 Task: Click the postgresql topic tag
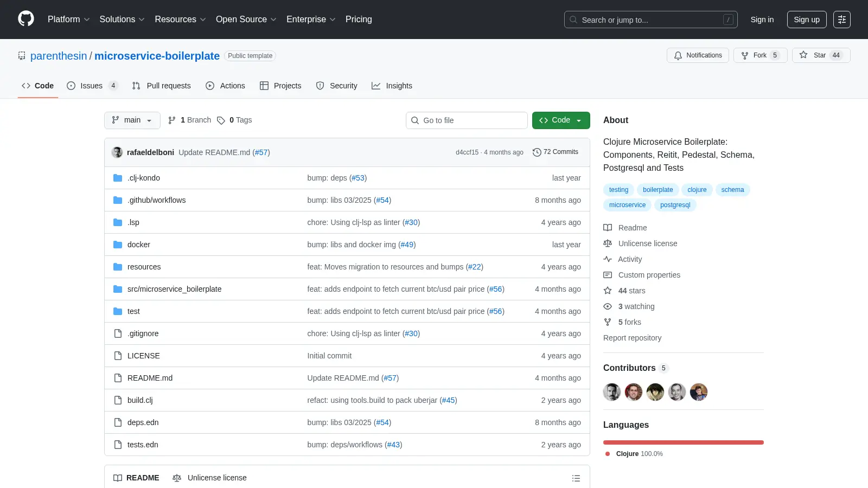click(675, 205)
